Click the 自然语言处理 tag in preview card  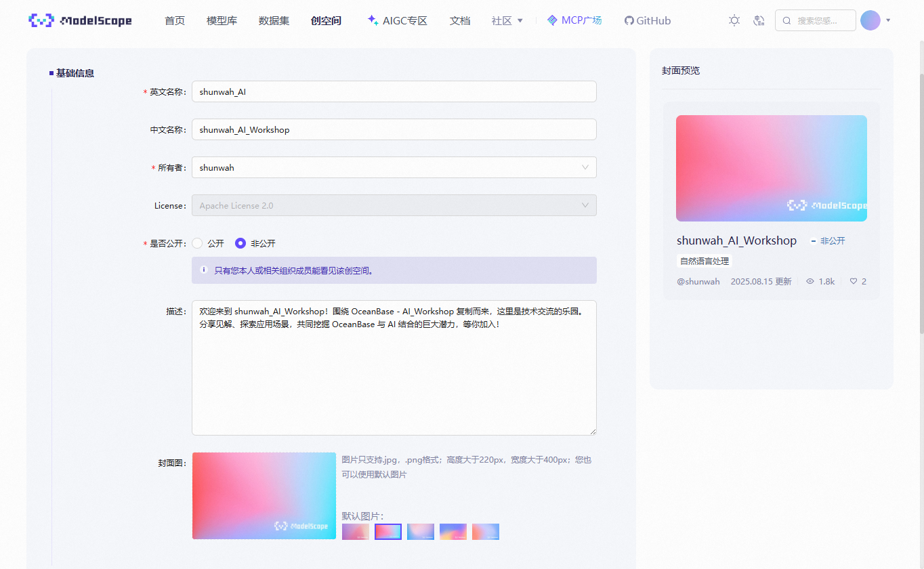705,261
